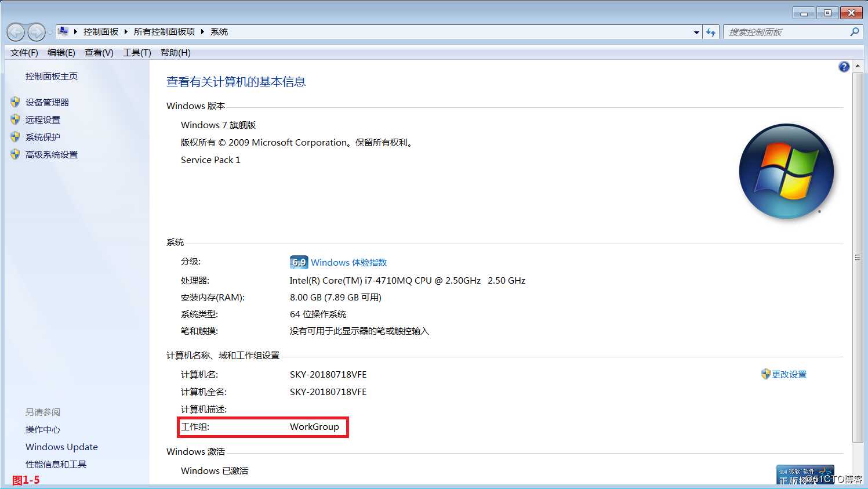The width and height of the screenshot is (868, 489).
Task: Click the genuine Microsoft software badge
Action: [805, 474]
